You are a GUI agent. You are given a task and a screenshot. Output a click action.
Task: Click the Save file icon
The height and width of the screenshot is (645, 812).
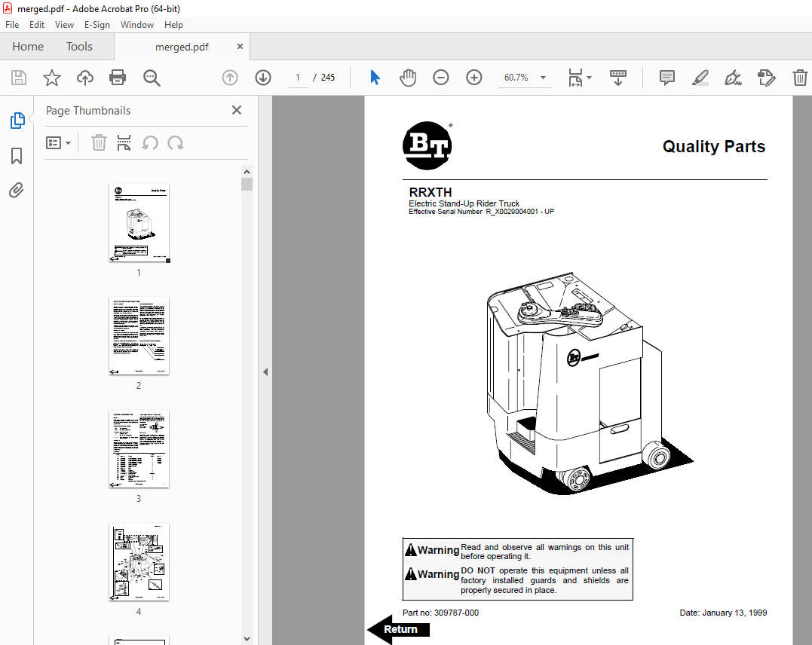19,78
